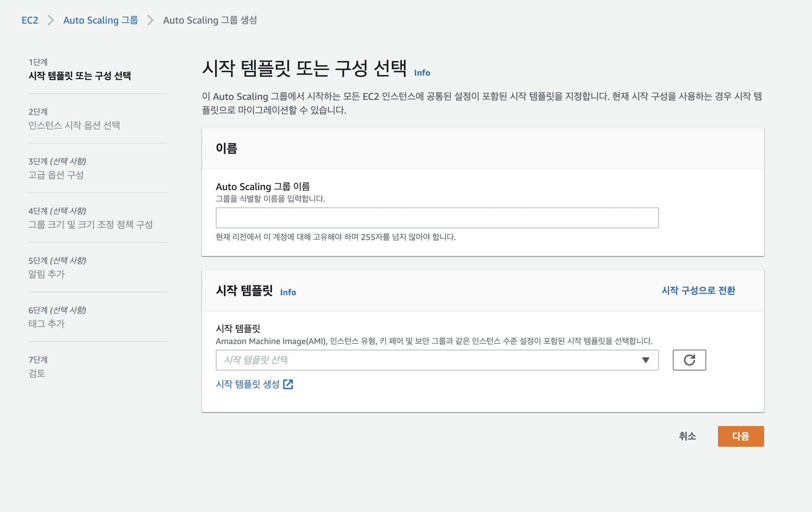Click the 그룹을 식별할 이름을 입력합니다 description
Image resolution: width=812 pixels, height=512 pixels.
coord(271,199)
